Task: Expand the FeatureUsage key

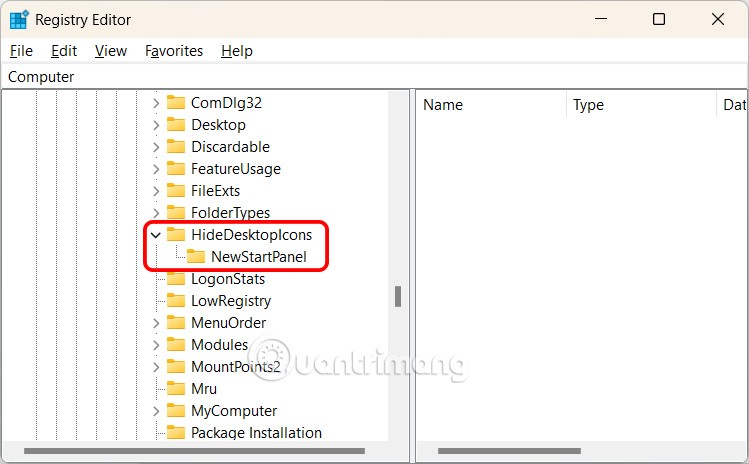Action: tap(156, 169)
